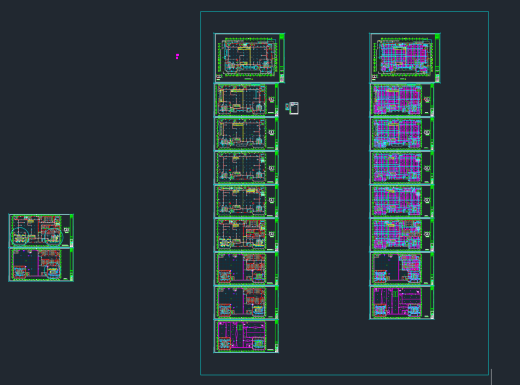This screenshot has height=385, width=520.
Task: Select third sheet from top in left column
Action: [246, 134]
